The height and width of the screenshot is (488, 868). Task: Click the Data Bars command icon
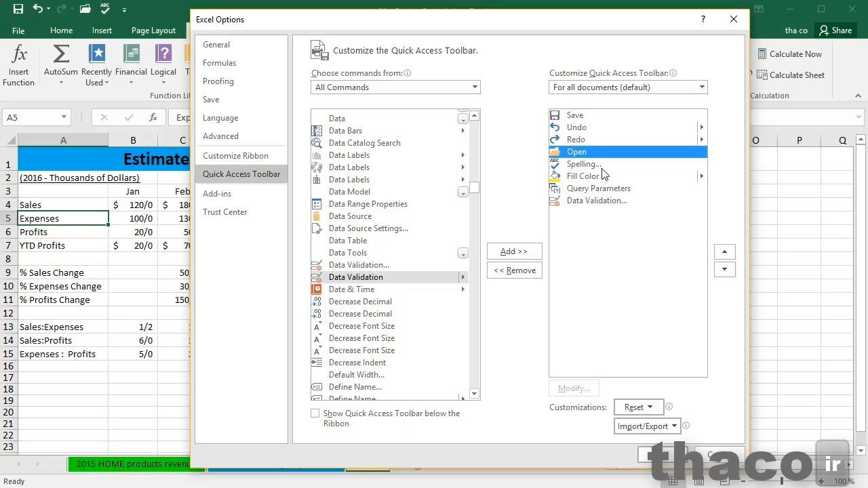click(x=317, y=131)
